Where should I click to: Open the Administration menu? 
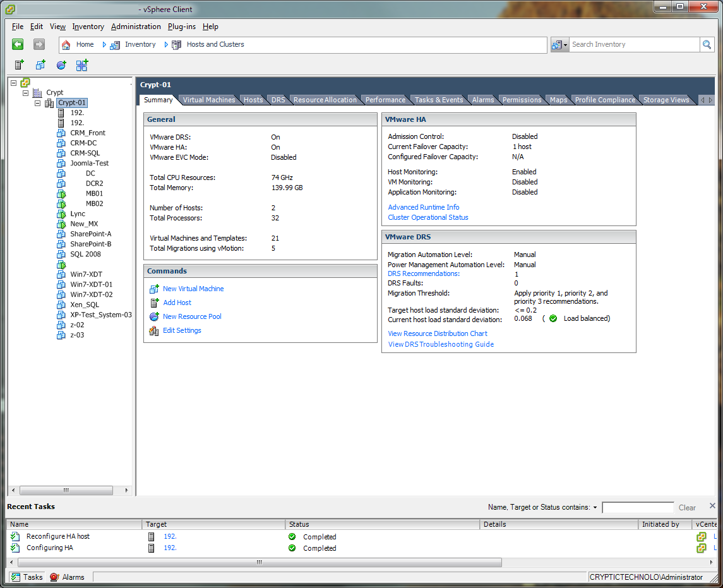(x=136, y=27)
